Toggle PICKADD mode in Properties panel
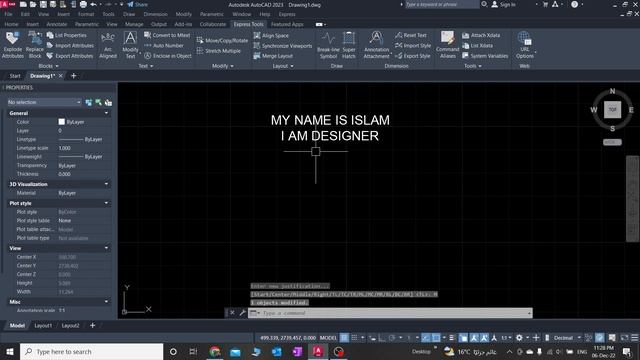 coord(89,102)
